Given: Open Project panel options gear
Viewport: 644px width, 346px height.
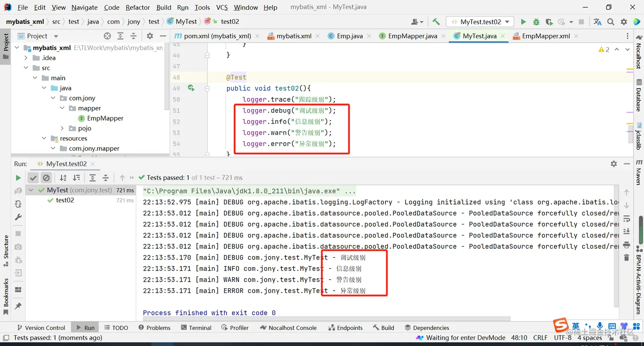Looking at the screenshot, I should coord(150,36).
